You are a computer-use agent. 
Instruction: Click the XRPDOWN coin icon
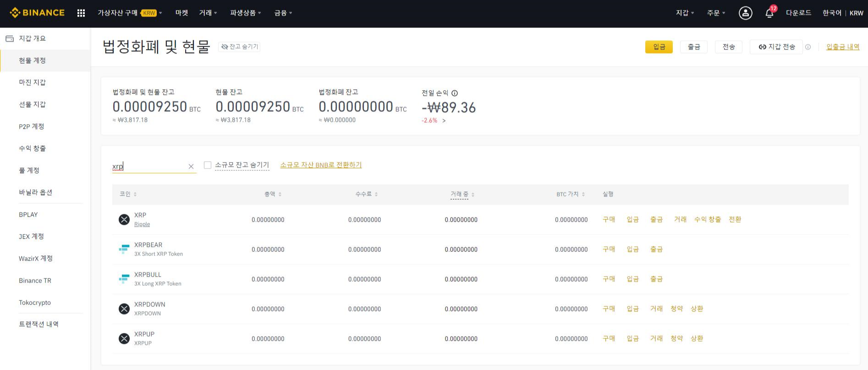(x=124, y=309)
